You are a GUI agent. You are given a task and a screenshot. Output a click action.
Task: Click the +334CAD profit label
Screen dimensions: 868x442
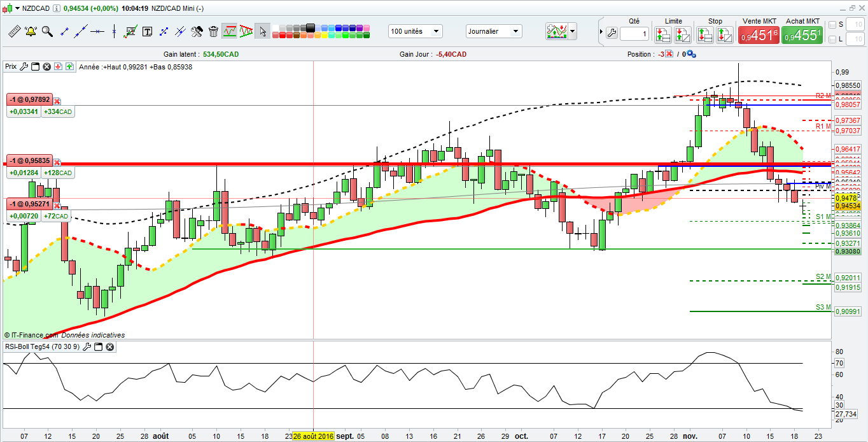[59, 111]
